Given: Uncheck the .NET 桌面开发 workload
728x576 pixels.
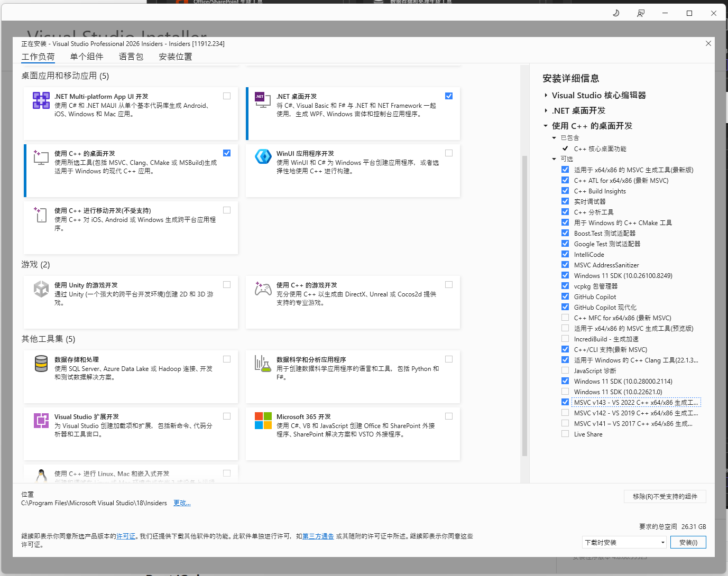Looking at the screenshot, I should (x=449, y=96).
